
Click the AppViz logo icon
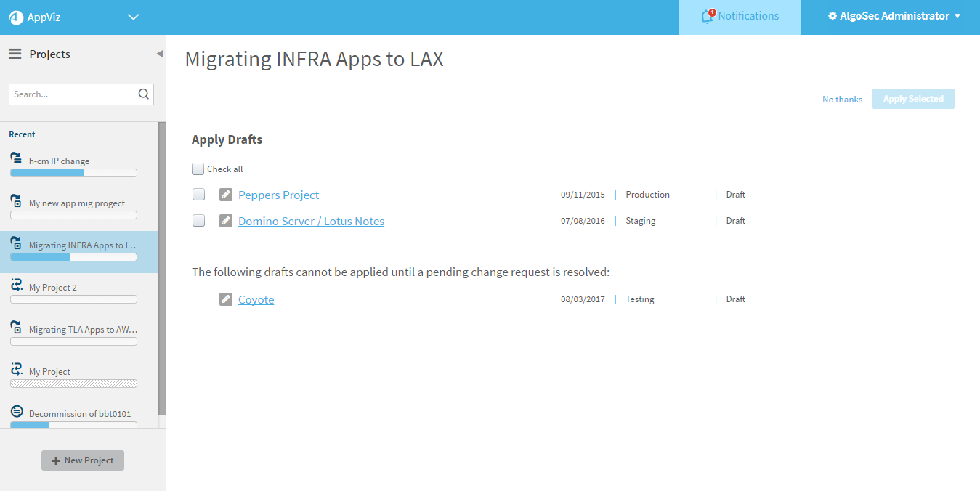coord(16,17)
